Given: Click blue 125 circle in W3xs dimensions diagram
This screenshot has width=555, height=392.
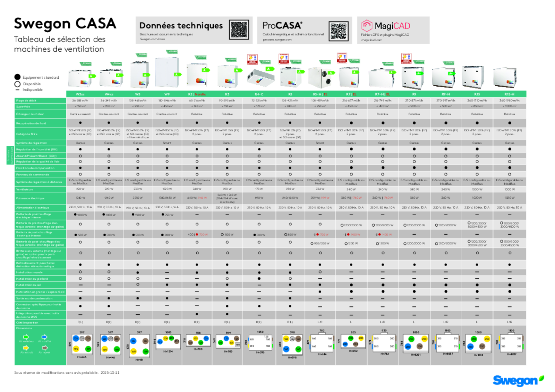Looking at the screenshot, I should [x=76, y=339].
